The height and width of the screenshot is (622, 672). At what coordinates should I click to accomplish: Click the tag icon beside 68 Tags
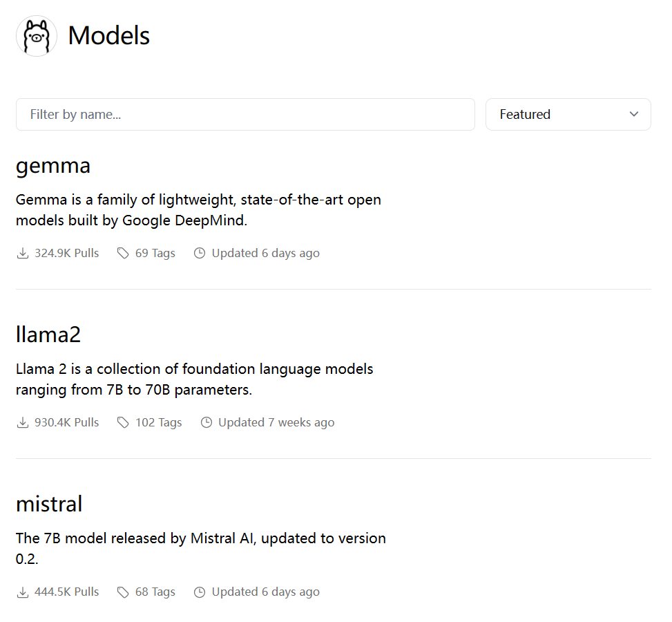click(123, 592)
